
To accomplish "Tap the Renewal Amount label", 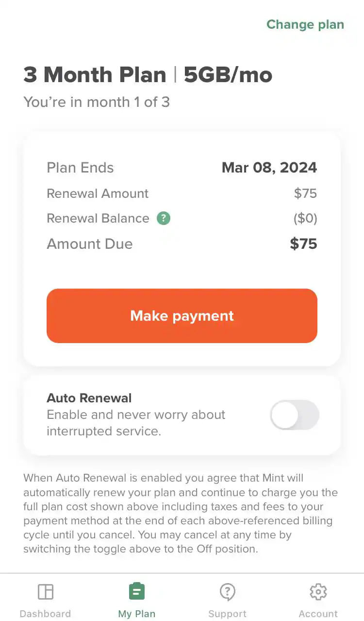I will [x=98, y=193].
